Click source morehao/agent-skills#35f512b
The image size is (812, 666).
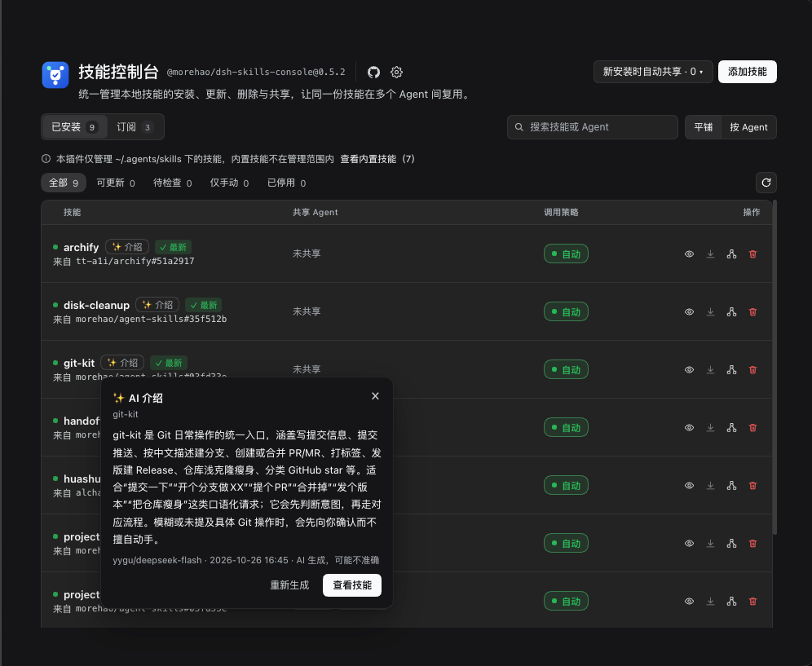tap(151, 319)
